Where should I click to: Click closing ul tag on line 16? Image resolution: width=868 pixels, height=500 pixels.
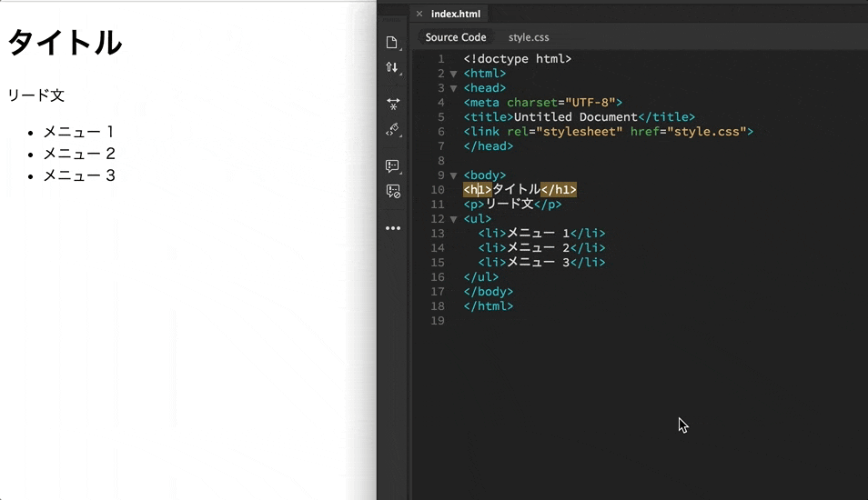(481, 277)
